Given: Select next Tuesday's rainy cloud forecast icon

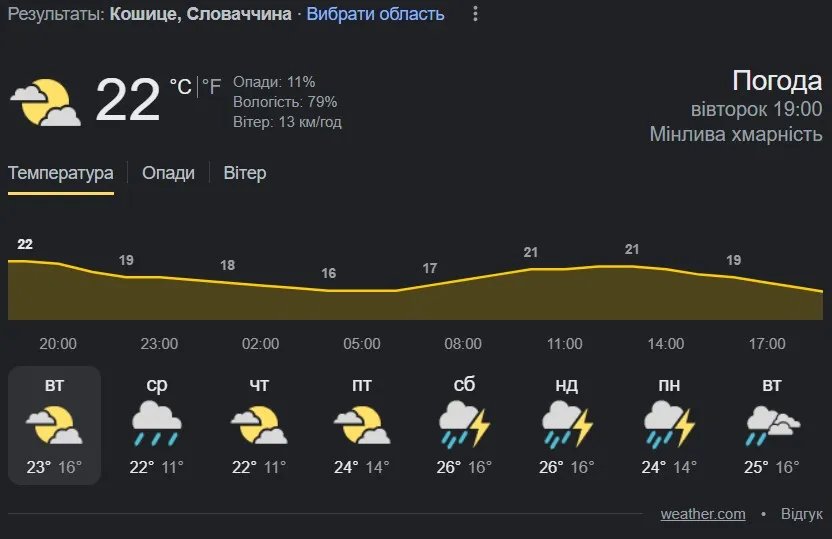Looking at the screenshot, I should point(772,424).
